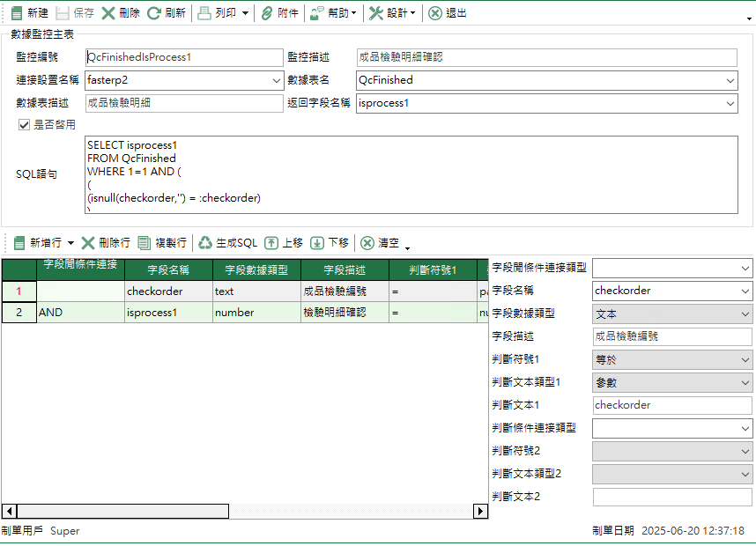Expand the 數據表名 QcFinished dropdown
The image size is (756, 546).
[x=730, y=80]
